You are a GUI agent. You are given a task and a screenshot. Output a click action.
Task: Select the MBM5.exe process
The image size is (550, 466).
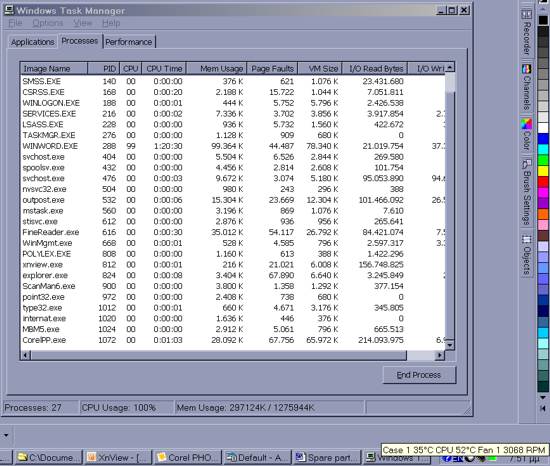point(233,329)
